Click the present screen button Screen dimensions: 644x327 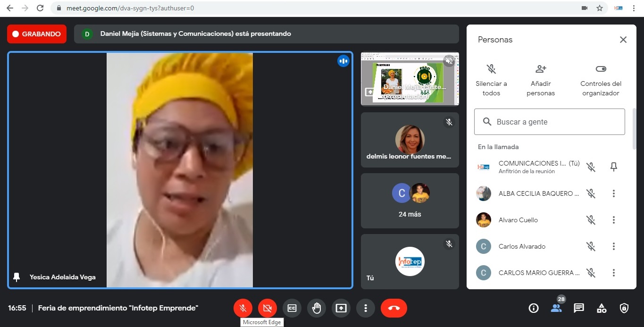click(x=341, y=308)
